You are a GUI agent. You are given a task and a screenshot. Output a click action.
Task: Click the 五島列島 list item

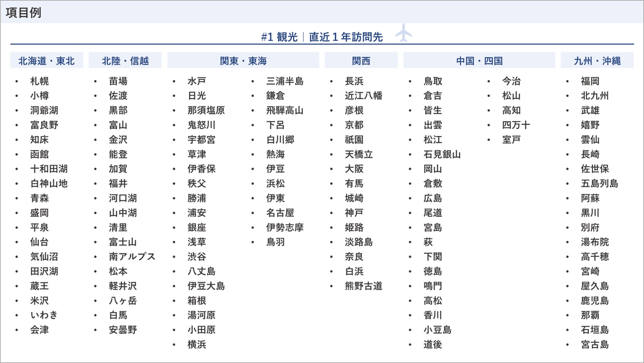[x=599, y=183]
